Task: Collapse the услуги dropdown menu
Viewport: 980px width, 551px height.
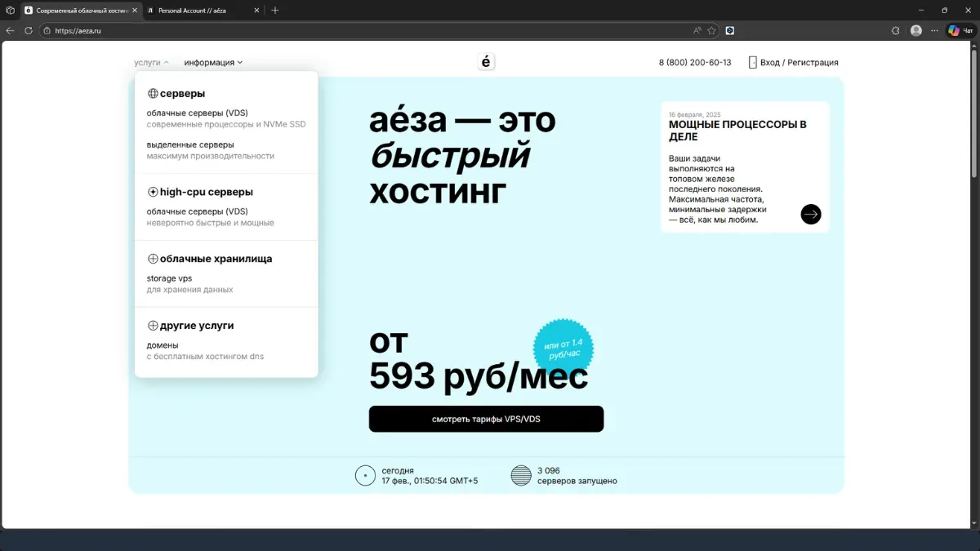Action: (148, 62)
